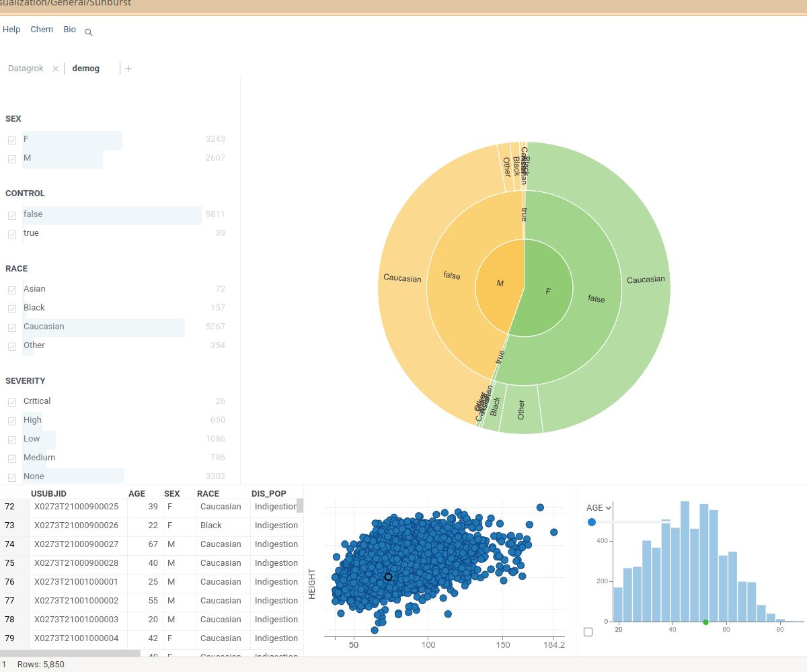This screenshot has height=672, width=807.
Task: Click the grid horizontal scrollbar
Action: pyautogui.click(x=71, y=653)
